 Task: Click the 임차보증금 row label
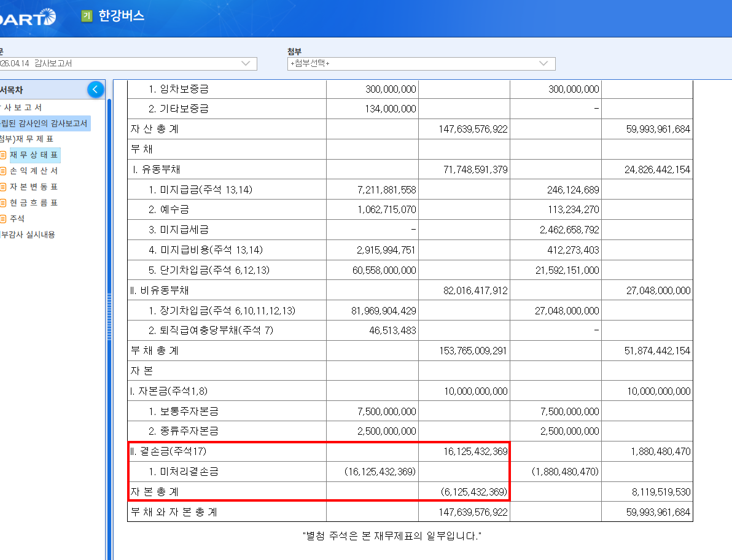pyautogui.click(x=178, y=89)
